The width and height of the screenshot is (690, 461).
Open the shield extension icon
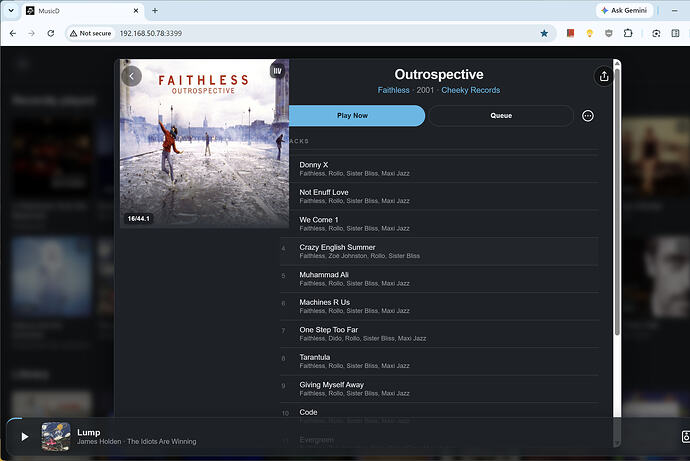coord(609,33)
